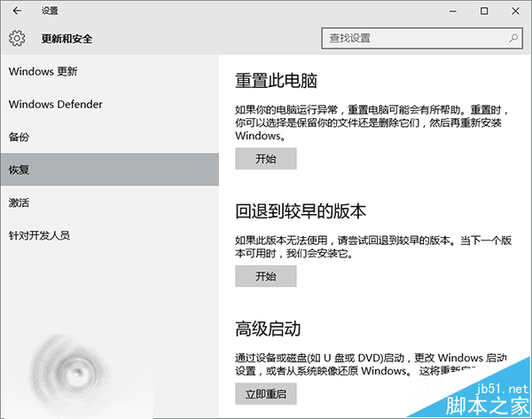Open 激活 section
The image size is (532, 419).
click(110, 202)
